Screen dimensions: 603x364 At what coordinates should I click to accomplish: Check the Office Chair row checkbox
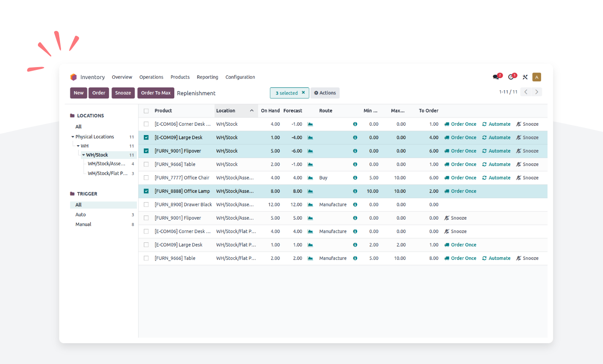pos(146,178)
